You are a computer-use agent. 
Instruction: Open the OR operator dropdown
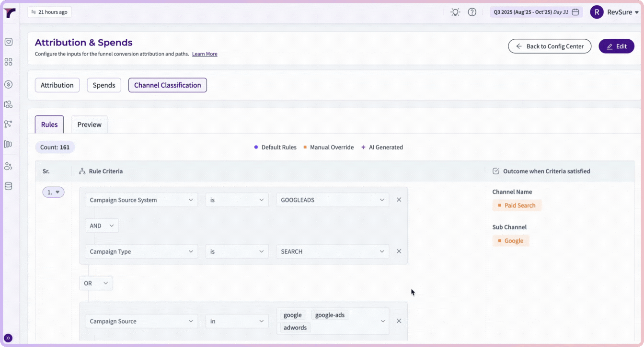click(96, 283)
